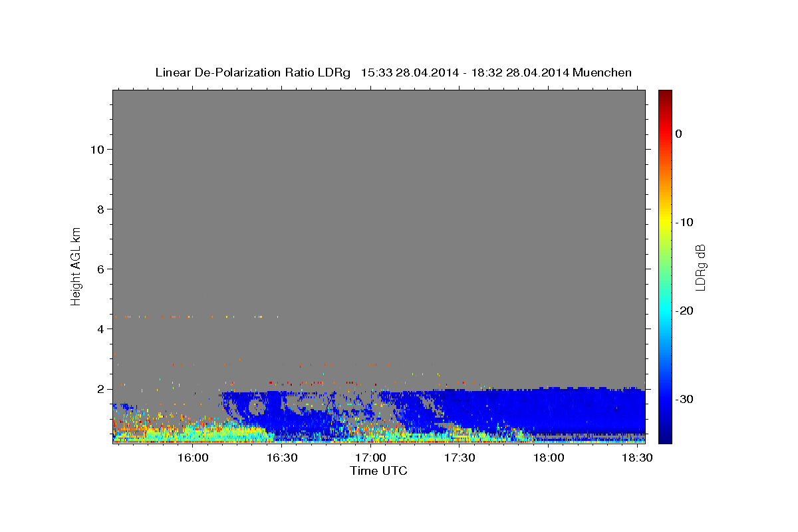Click the '16:00' time tick label
Image resolution: width=798 pixels, height=532 pixels.
point(193,458)
